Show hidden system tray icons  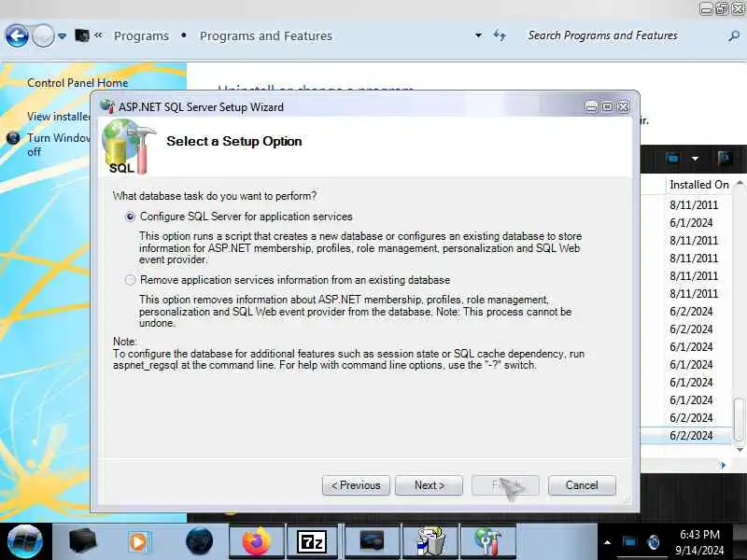[608, 542]
